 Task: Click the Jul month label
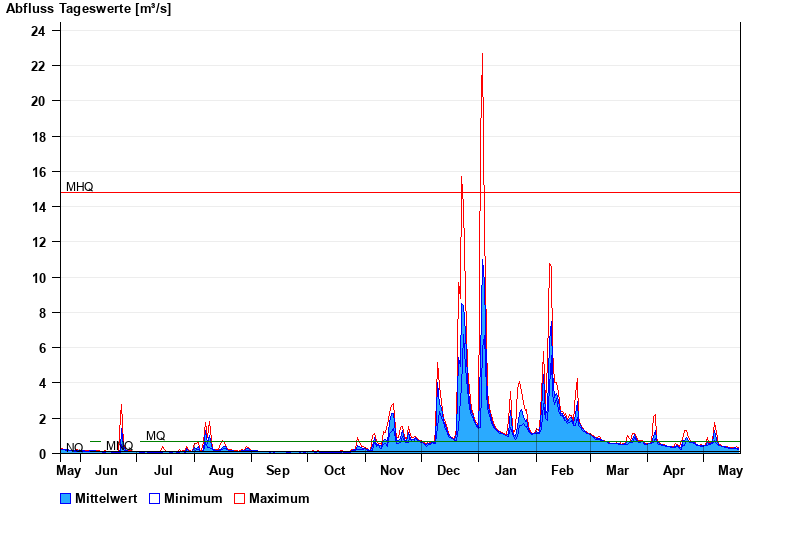163,470
